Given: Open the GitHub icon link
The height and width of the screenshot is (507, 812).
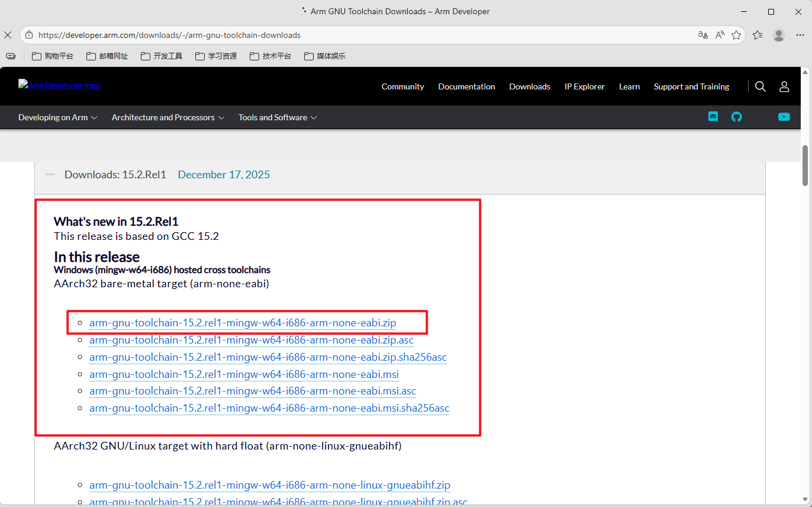Looking at the screenshot, I should pos(736,117).
